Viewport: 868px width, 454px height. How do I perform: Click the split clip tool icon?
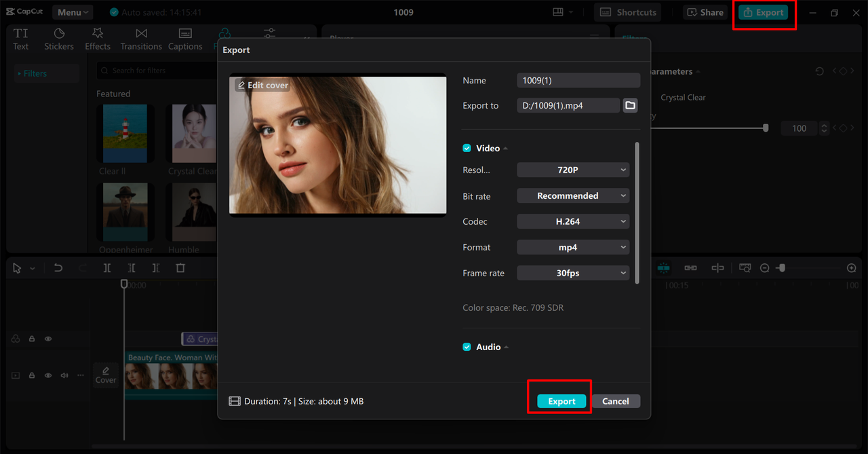pyautogui.click(x=107, y=268)
